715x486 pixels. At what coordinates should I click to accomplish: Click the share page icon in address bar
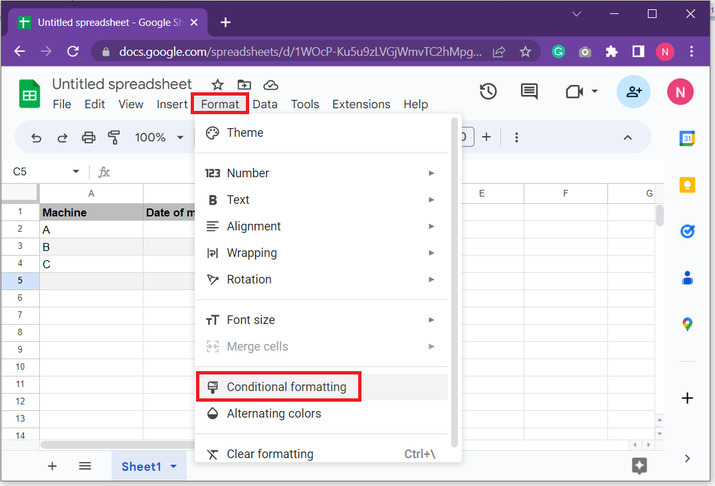(499, 52)
